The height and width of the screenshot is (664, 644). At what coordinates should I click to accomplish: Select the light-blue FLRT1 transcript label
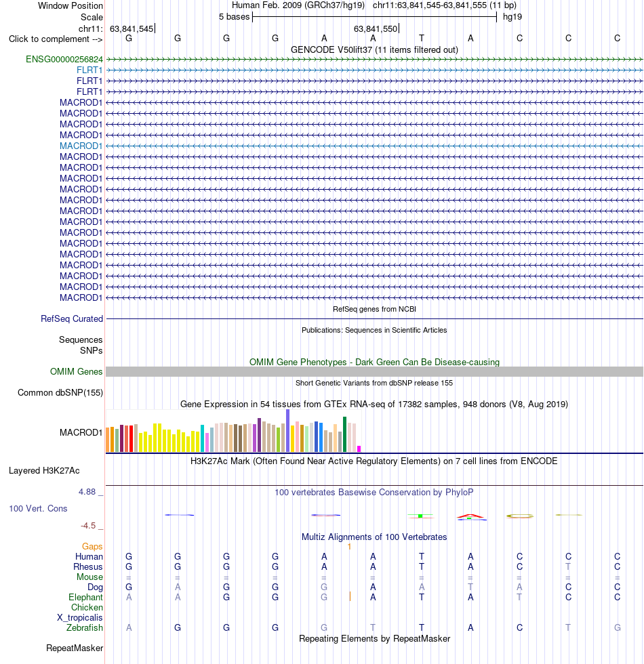(89, 70)
